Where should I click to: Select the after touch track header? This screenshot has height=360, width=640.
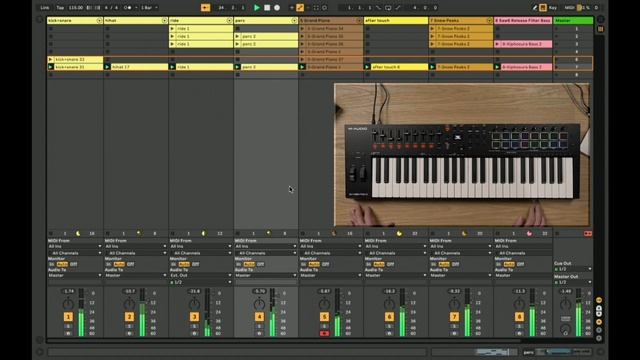(396, 20)
